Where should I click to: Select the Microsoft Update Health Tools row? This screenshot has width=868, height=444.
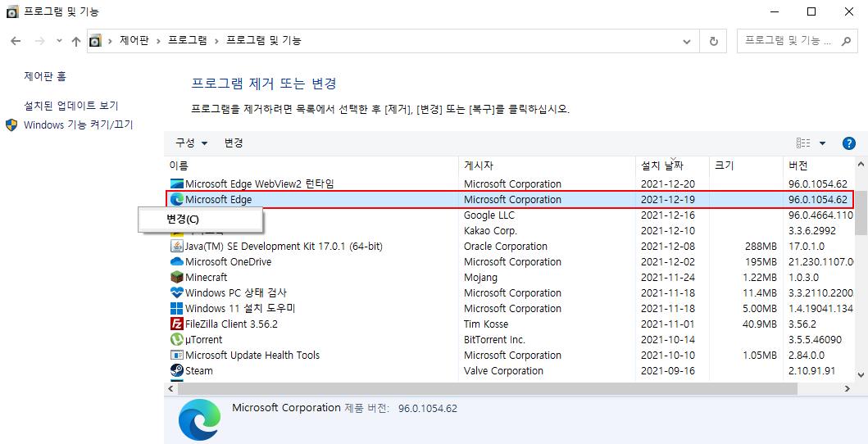pos(509,355)
